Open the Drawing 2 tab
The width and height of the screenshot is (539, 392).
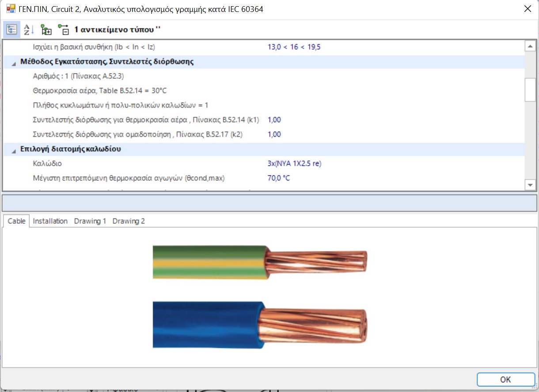coord(128,221)
